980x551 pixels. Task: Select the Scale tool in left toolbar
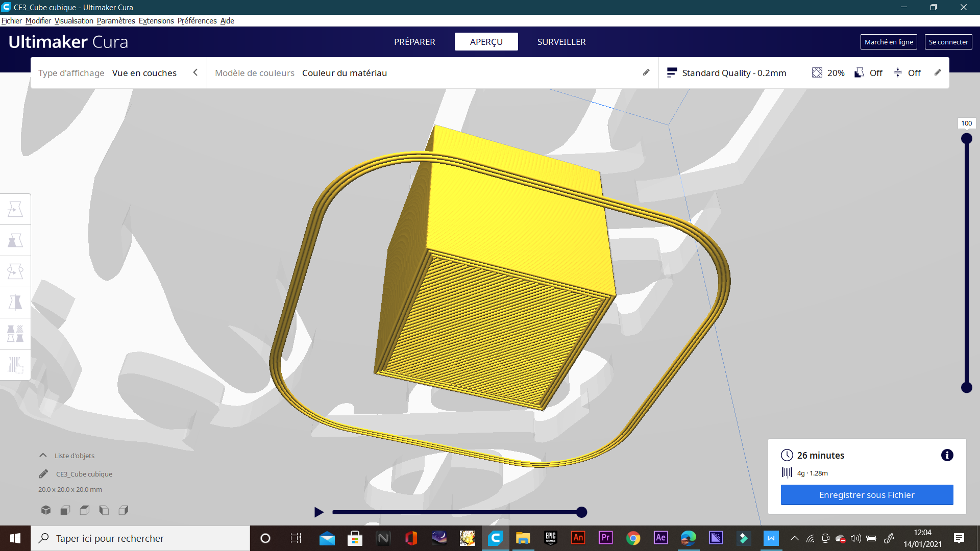coord(15,240)
